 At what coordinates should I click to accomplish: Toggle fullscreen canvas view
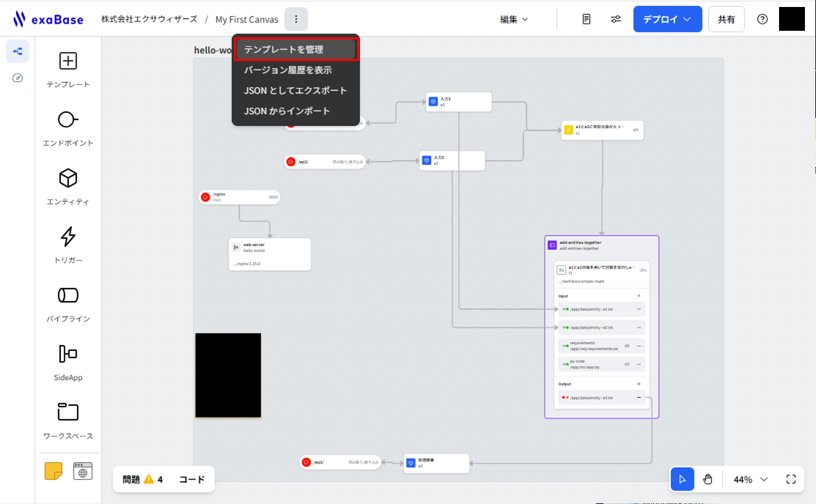tap(791, 479)
